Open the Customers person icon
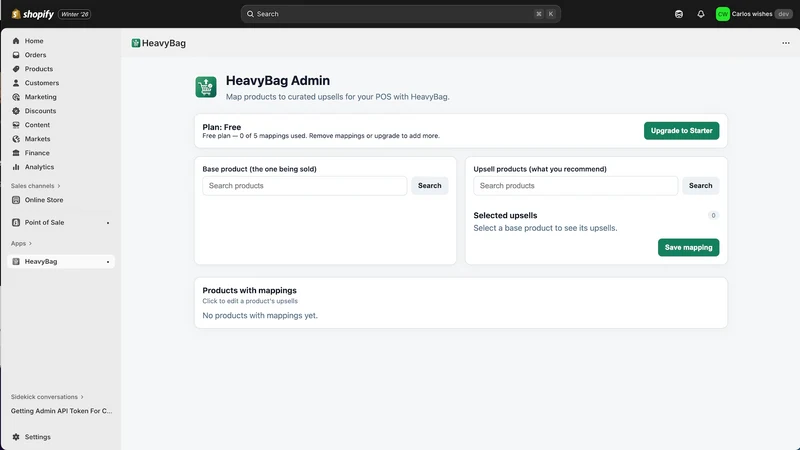Screen dimensions: 800x450 pos(16,83)
